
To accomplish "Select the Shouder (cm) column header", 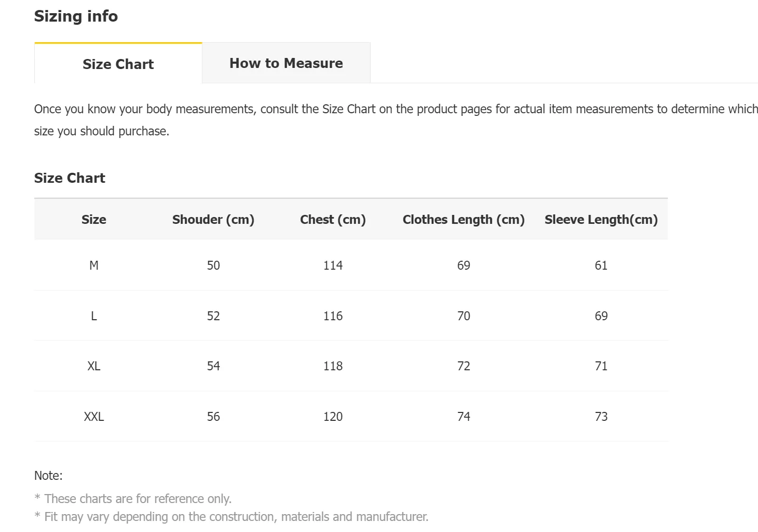I will (x=213, y=220).
